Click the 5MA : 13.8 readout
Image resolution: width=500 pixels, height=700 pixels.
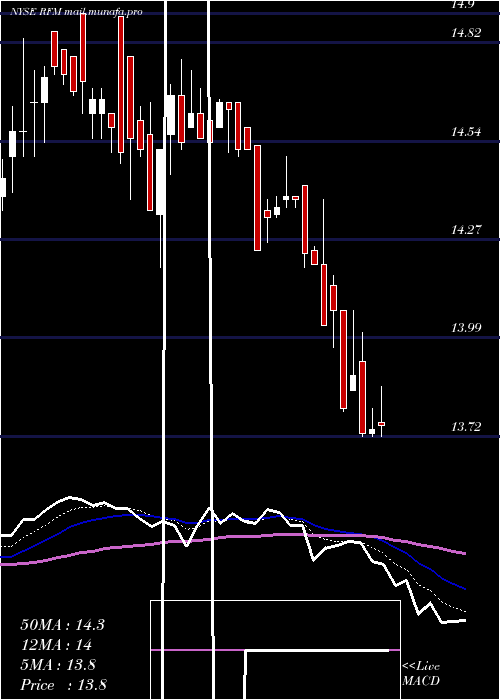tap(58, 665)
